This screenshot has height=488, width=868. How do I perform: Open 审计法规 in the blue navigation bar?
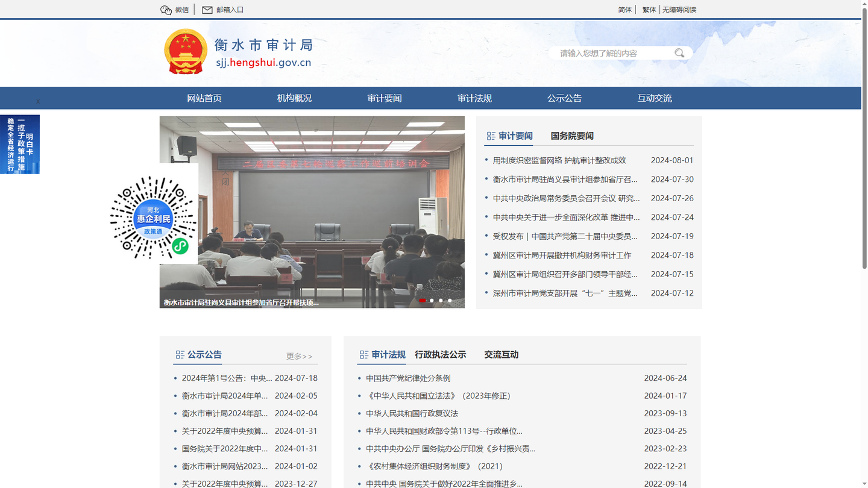pyautogui.click(x=474, y=98)
